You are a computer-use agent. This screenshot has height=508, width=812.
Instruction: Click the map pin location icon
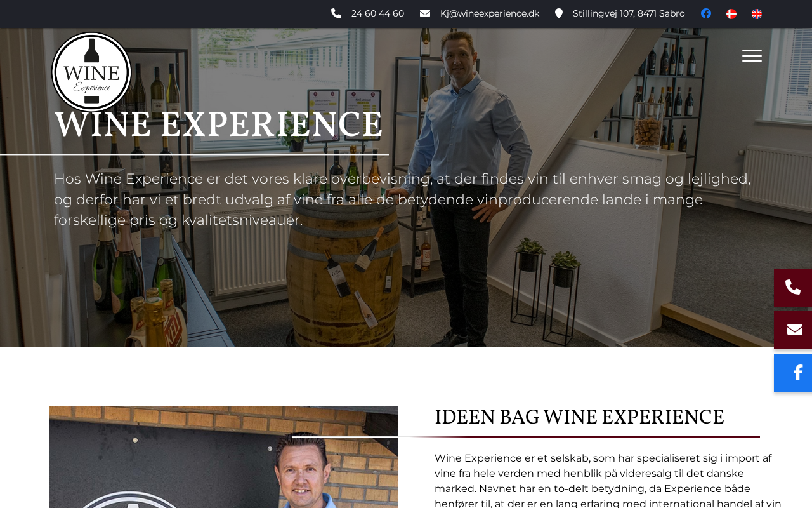pyautogui.click(x=559, y=13)
